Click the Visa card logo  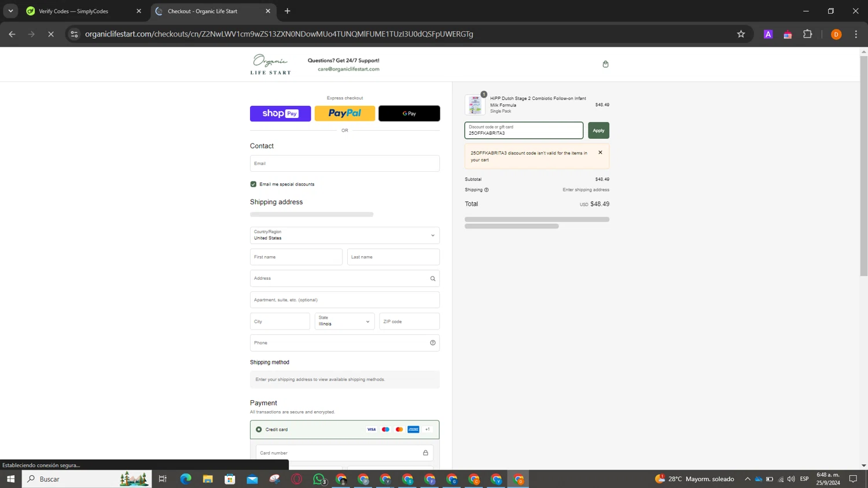click(x=372, y=430)
